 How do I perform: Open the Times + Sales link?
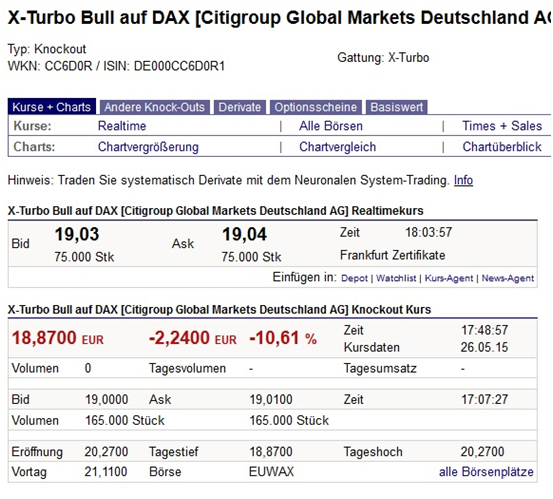click(502, 126)
